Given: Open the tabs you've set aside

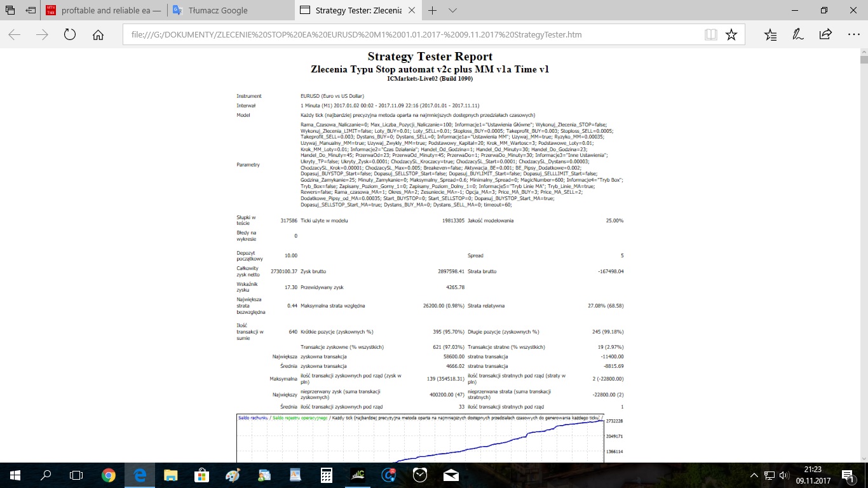Looking at the screenshot, I should (x=10, y=10).
